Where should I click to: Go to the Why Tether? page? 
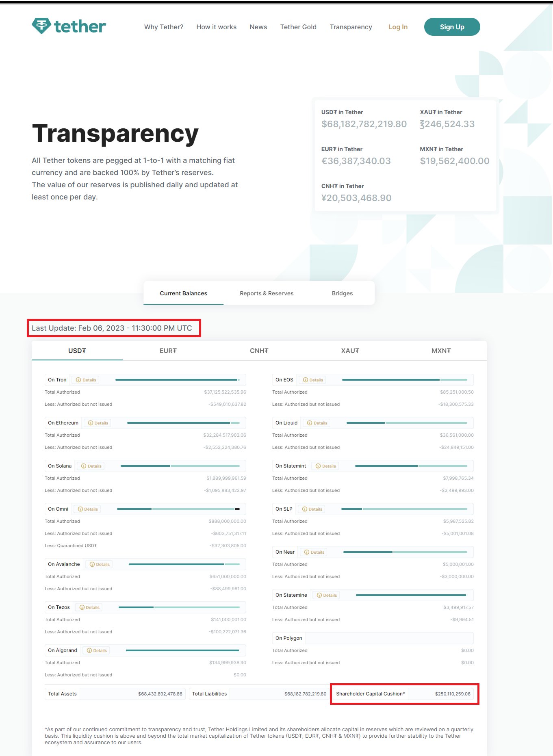pyautogui.click(x=163, y=27)
